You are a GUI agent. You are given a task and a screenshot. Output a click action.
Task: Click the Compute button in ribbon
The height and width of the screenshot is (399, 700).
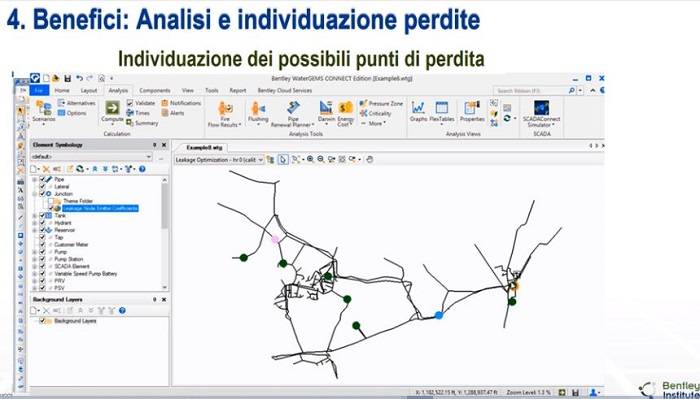112,112
